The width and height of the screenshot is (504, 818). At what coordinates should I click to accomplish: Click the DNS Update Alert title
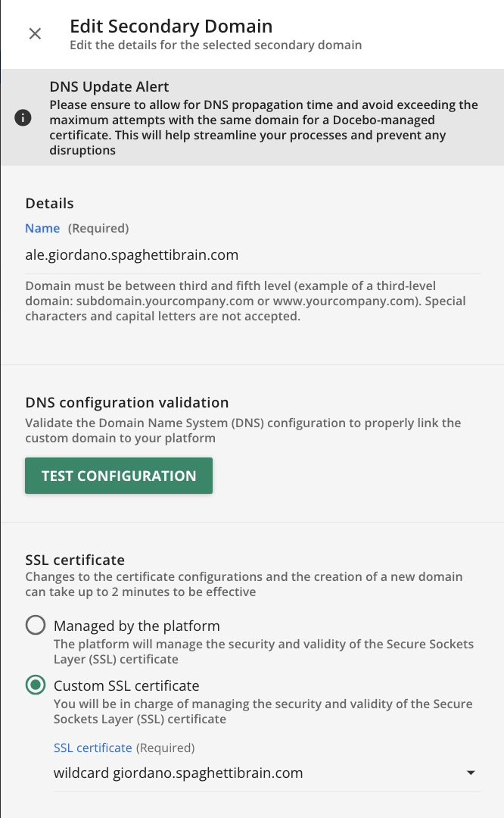[109, 87]
